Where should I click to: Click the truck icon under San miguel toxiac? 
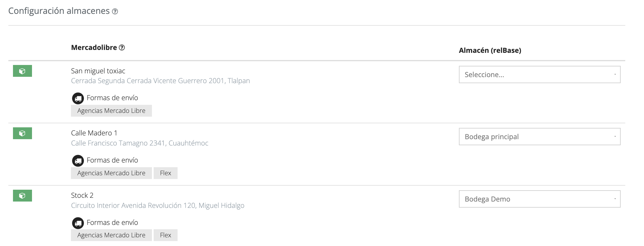coord(78,98)
